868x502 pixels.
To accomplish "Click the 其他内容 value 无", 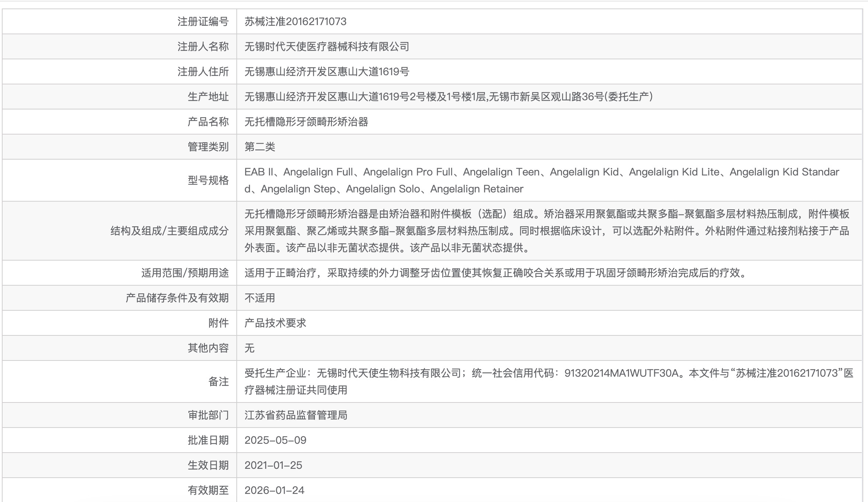I will coord(249,348).
